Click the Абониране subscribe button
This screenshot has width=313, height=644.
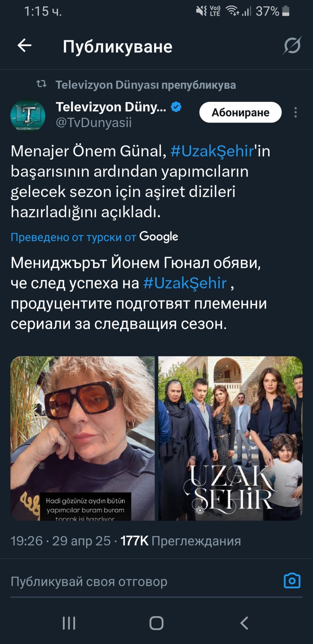pyautogui.click(x=240, y=112)
